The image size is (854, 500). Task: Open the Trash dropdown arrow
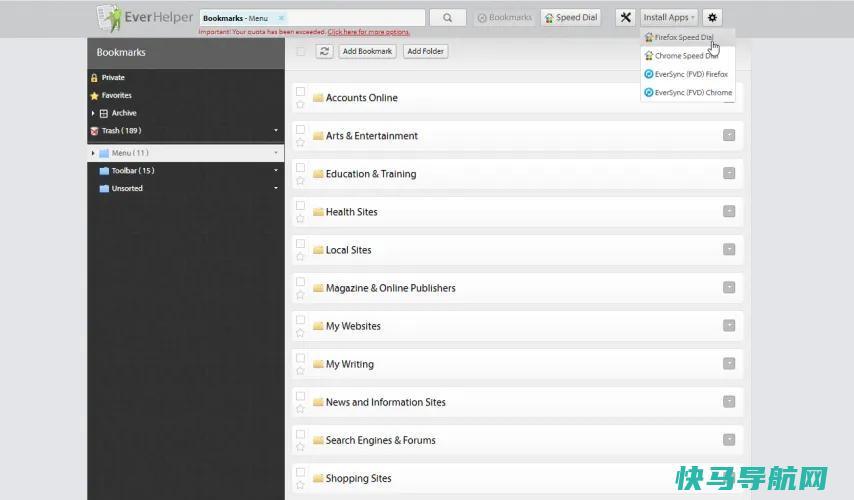[276, 131]
